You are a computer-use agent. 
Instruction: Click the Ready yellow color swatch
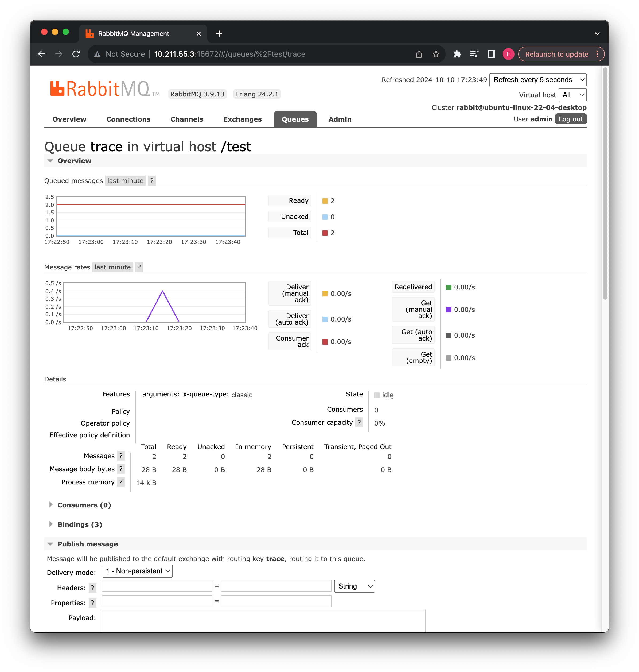[325, 201]
